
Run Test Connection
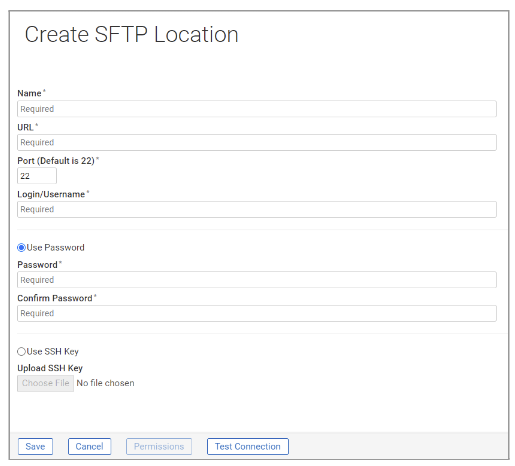248,447
